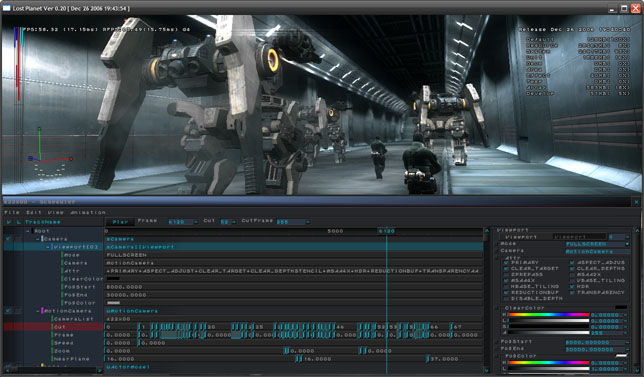Screen dimensions: 644x377
Task: Click the Play button
Action: click(x=120, y=222)
